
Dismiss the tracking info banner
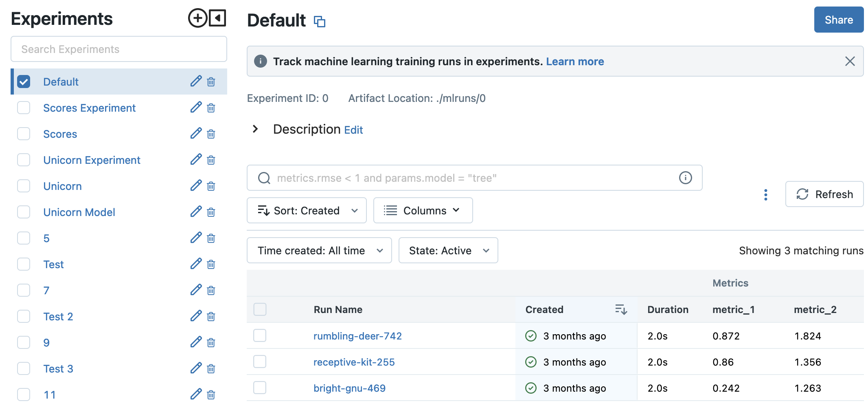pos(850,62)
